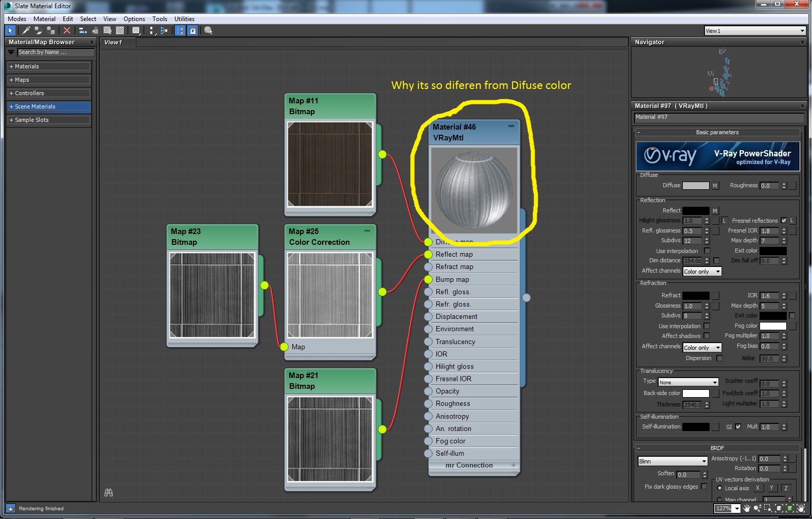Enable refraction Use interpolation checkbox
Image resolution: width=812 pixels, height=519 pixels.
[x=707, y=326]
